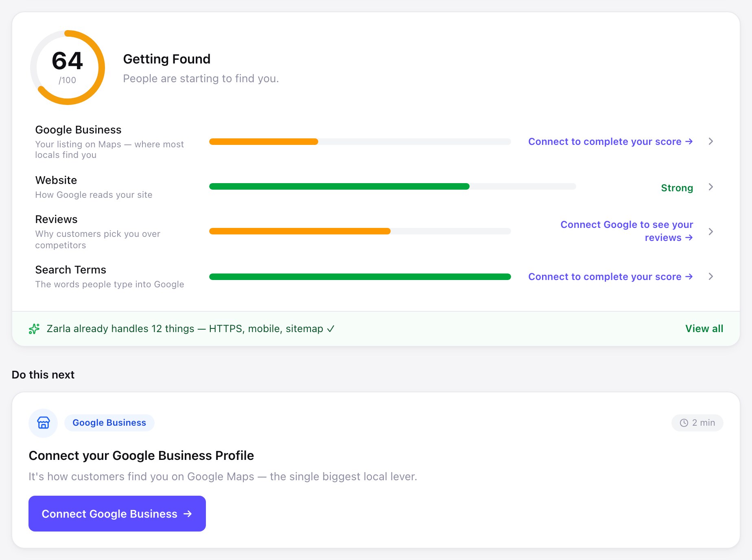
Task: Click the clock icon in the 2 min badge
Action: tap(684, 423)
